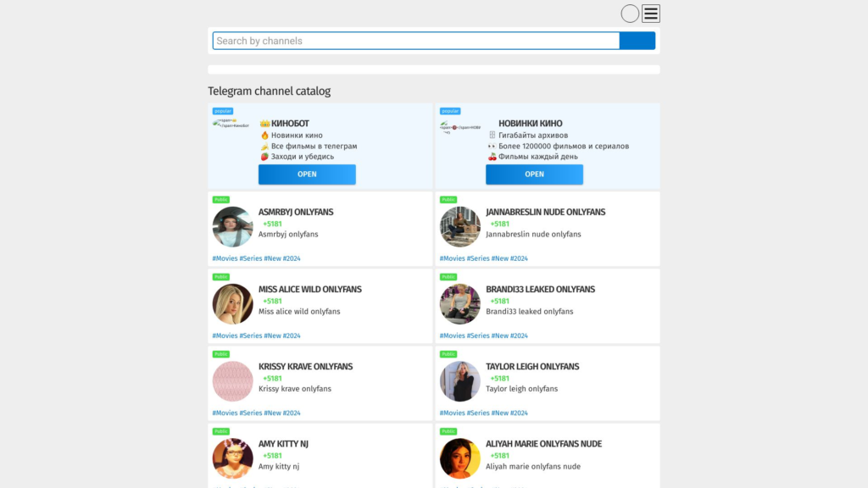Viewport: 868px width, 488px height.
Task: Click the 'Aliyah marie onlyfans nude' description text
Action: click(x=534, y=467)
